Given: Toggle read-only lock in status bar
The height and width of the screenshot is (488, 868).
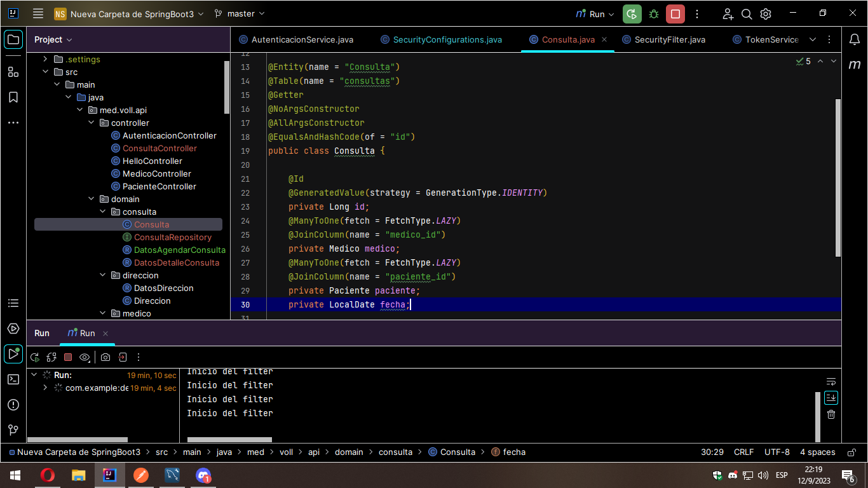Looking at the screenshot, I should 851,452.
